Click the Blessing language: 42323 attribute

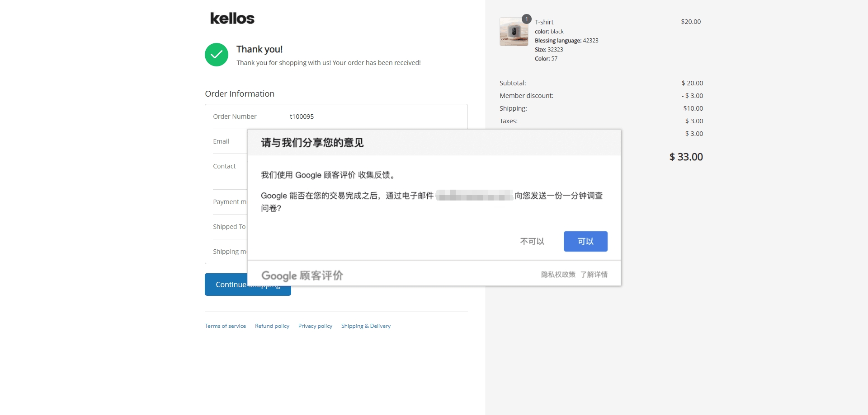566,41
